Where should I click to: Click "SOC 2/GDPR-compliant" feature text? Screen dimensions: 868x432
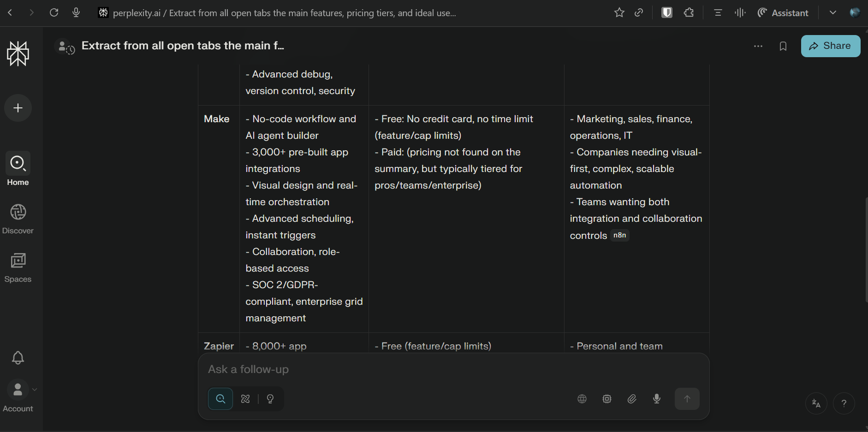click(282, 293)
